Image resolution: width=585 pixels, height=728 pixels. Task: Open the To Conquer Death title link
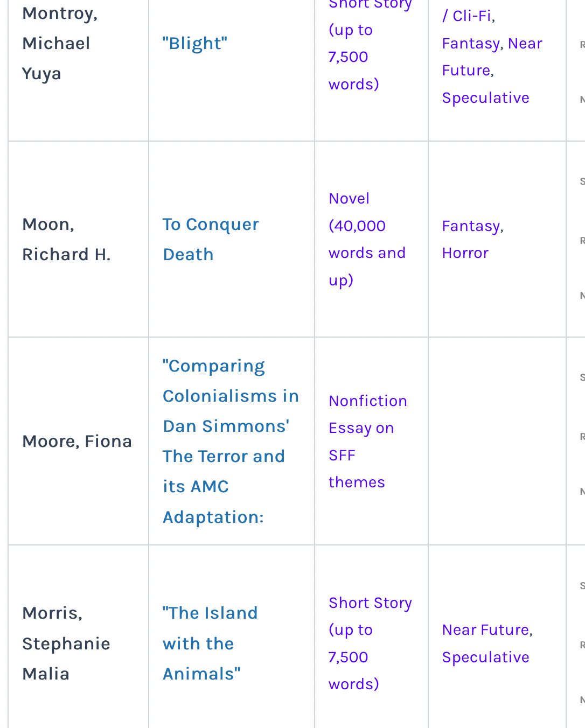coord(211,239)
